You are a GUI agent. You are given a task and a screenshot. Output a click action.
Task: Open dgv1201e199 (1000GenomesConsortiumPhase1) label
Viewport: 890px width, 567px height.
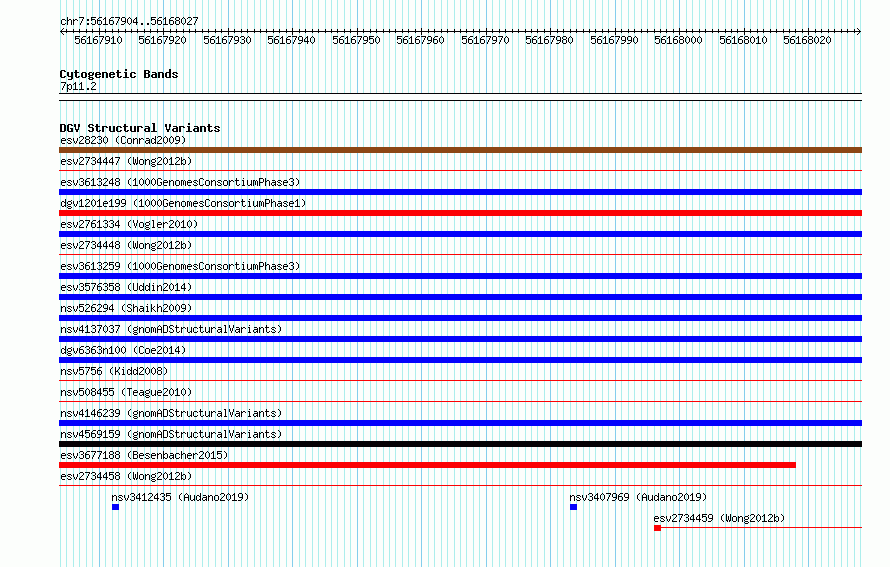(x=183, y=203)
